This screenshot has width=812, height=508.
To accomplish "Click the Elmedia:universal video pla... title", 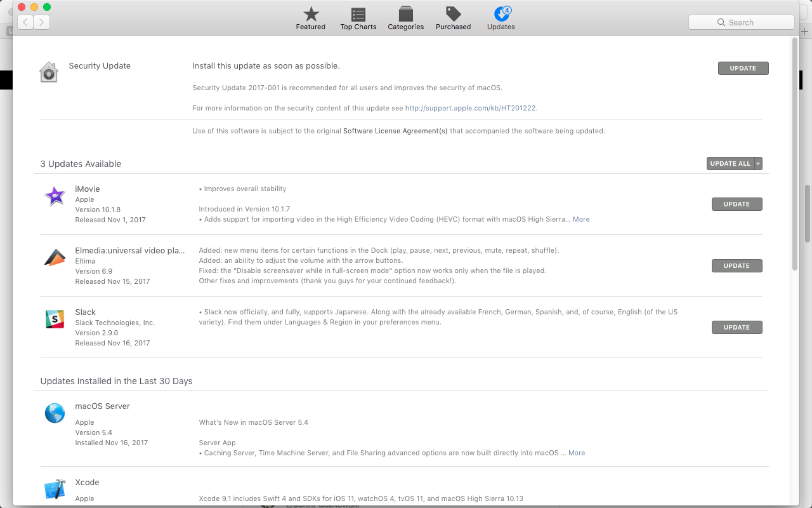I will click(x=130, y=250).
